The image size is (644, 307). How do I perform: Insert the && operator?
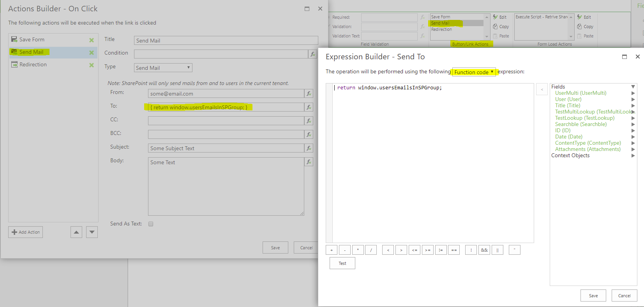(x=484, y=250)
